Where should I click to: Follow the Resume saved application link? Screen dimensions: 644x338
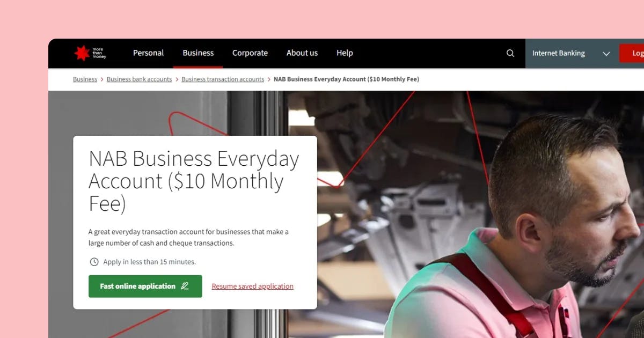click(x=253, y=286)
